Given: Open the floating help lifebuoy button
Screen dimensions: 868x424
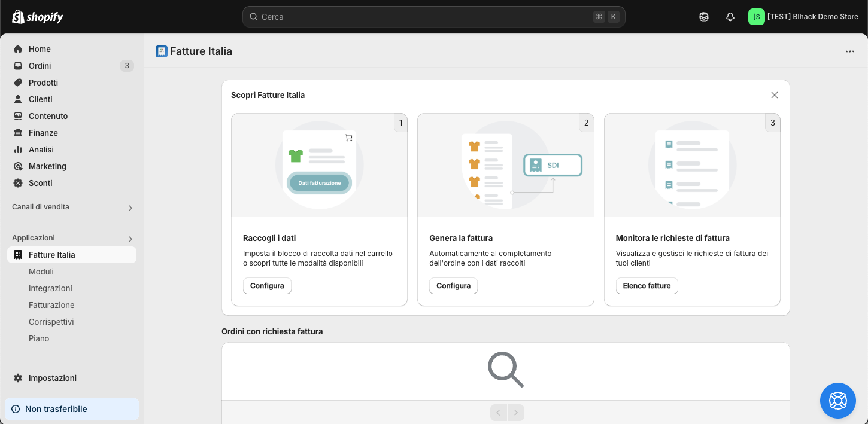Looking at the screenshot, I should click(x=838, y=401).
